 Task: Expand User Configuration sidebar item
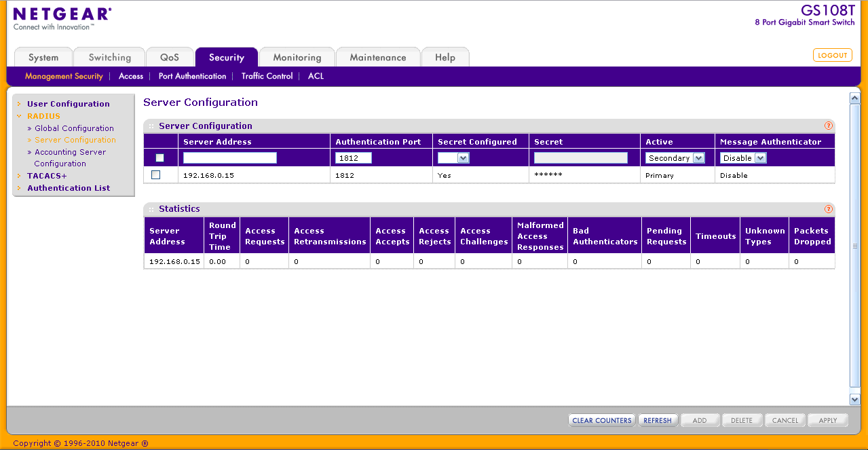click(x=68, y=104)
